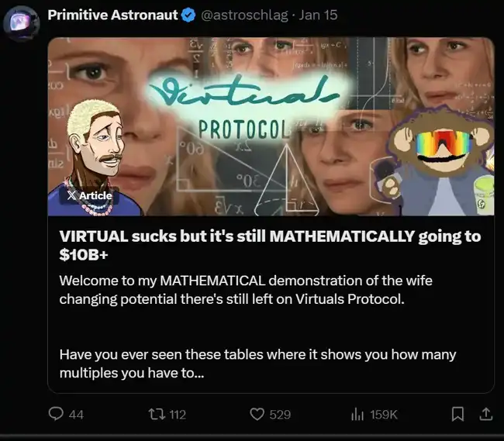Open the @astroschlag handle link
The image size is (504, 441).
pyautogui.click(x=243, y=16)
